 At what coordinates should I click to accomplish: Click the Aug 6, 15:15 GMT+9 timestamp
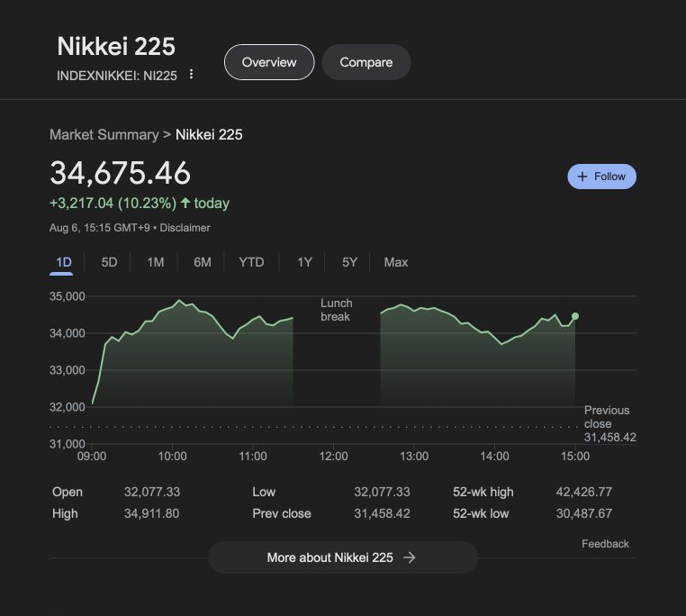(x=100, y=228)
